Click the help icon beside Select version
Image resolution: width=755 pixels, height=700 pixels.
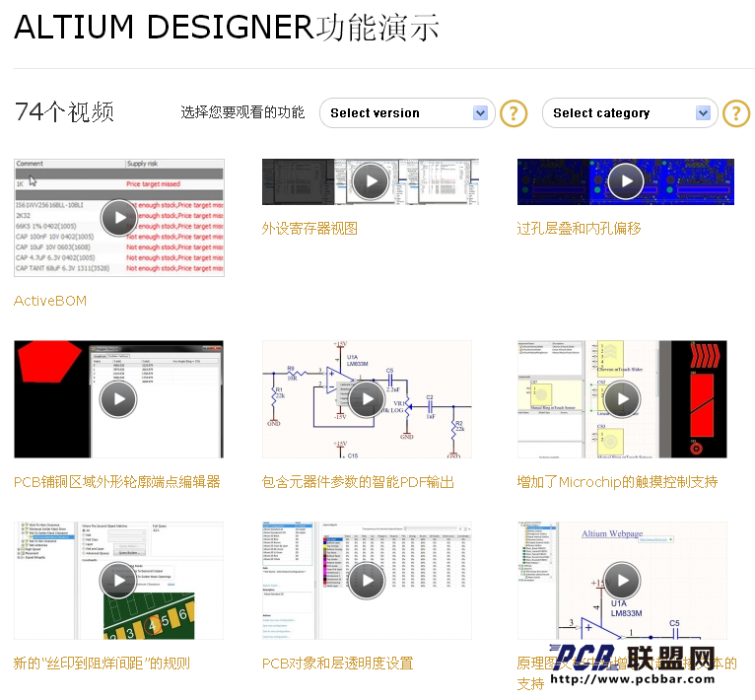[514, 113]
